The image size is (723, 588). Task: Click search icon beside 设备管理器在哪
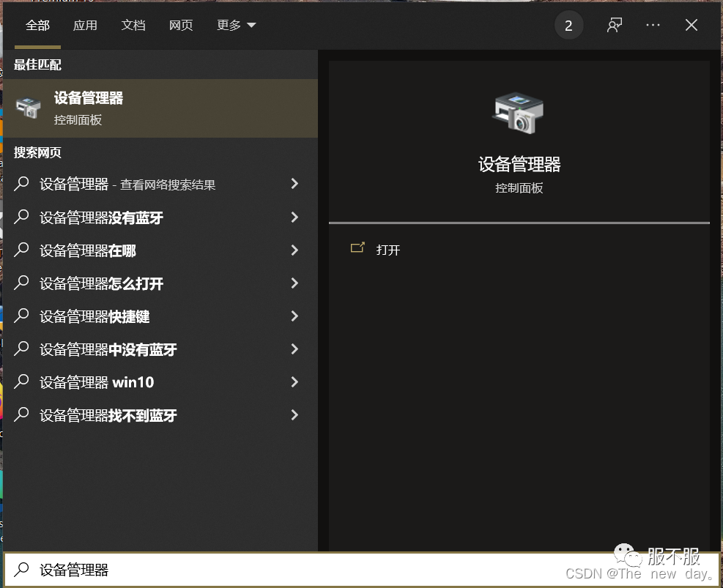[x=21, y=250]
